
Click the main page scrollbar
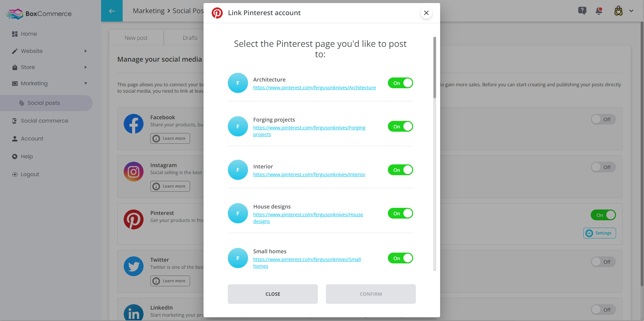[x=642, y=154]
